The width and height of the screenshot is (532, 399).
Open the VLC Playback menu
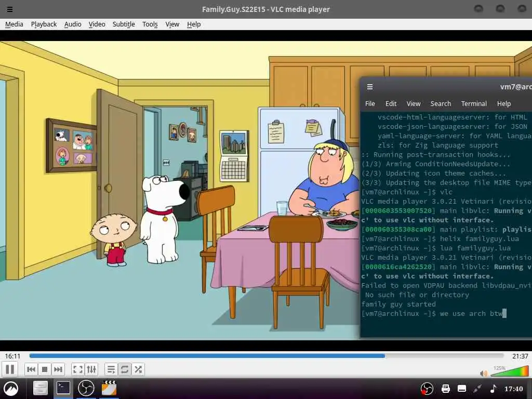pos(44,24)
